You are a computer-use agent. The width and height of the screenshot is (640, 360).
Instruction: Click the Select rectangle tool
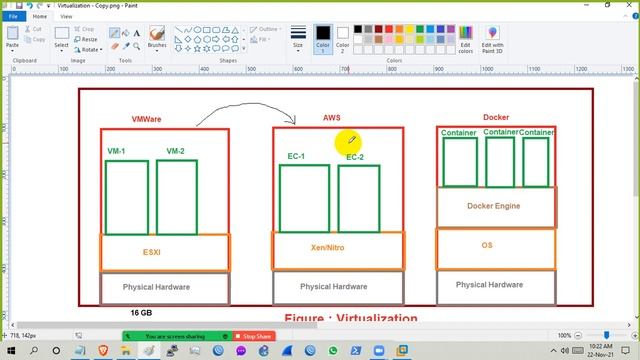click(62, 33)
